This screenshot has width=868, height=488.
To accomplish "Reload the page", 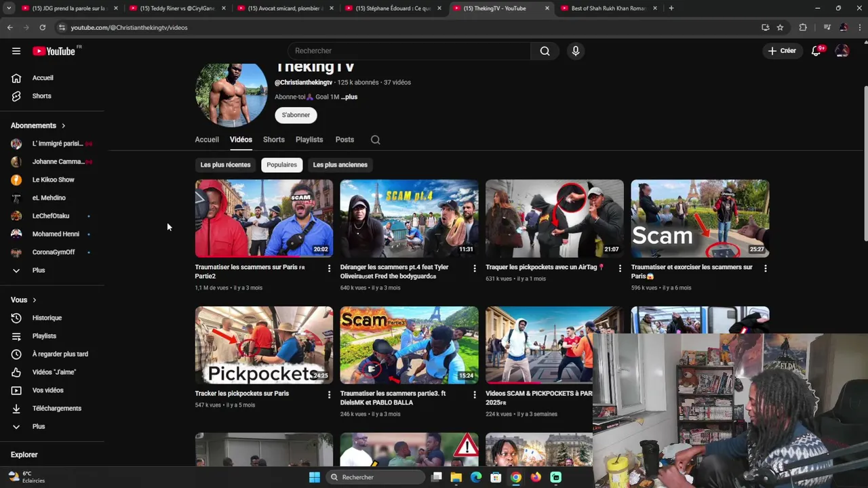I will [42, 28].
